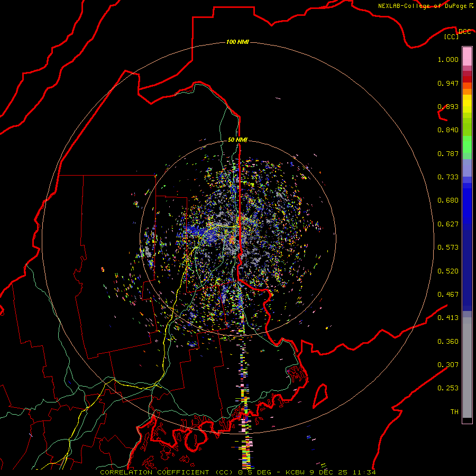Viewport: 476px width, 476px height.
Task: Click the 0.307 scale label
Action: point(448,365)
